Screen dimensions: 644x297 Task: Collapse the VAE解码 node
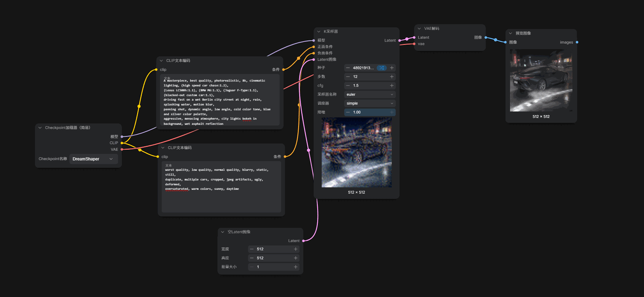419,29
